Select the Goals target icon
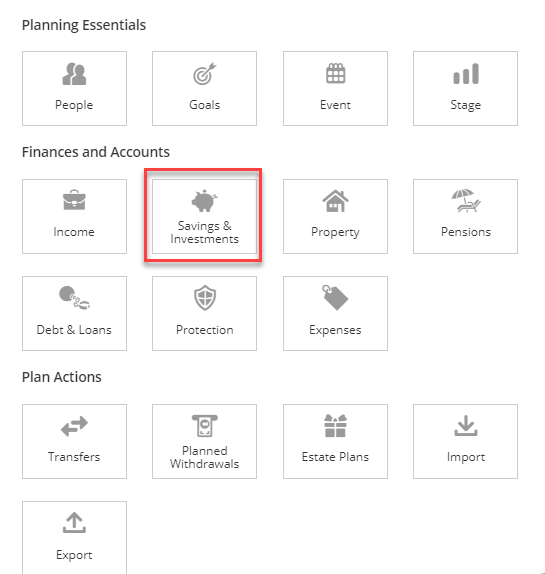Viewport: 545px width, 574px height. pos(205,74)
